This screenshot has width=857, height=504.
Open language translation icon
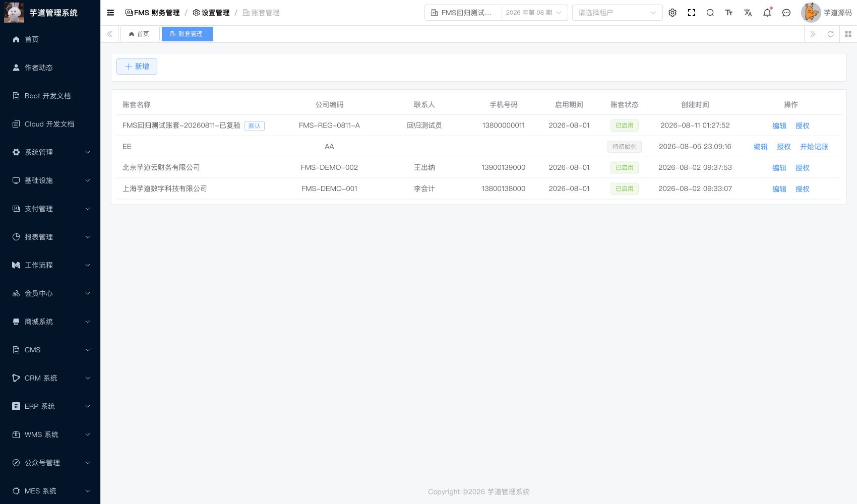748,13
